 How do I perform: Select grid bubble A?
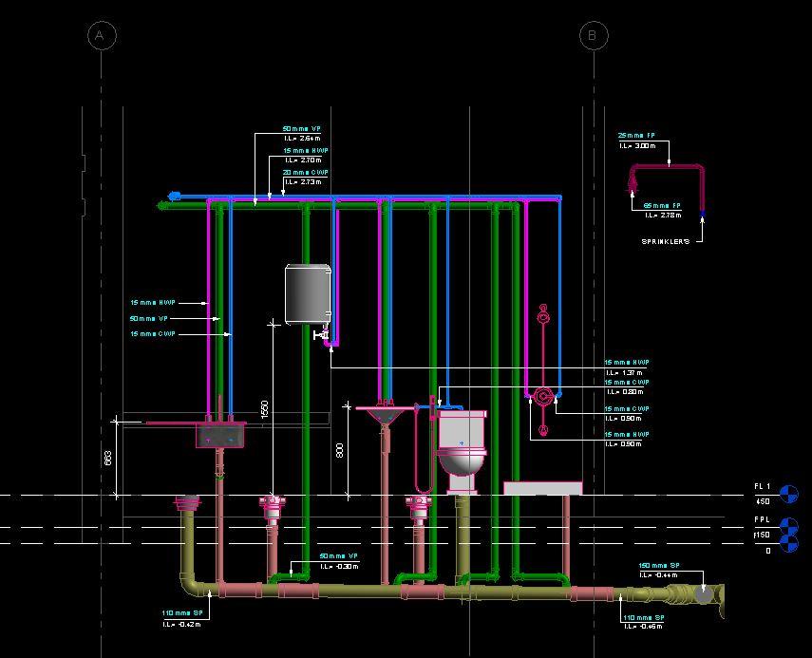click(102, 36)
